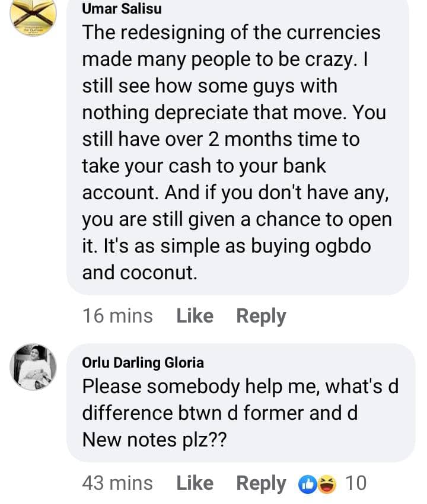
Task: Click the text 'New notes plz??'
Action: tap(154, 439)
